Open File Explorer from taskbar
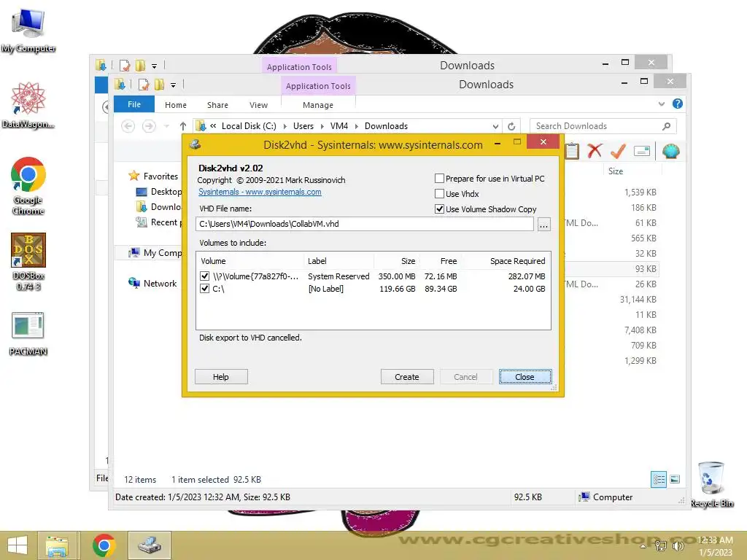The width and height of the screenshot is (747, 560). pos(57,545)
